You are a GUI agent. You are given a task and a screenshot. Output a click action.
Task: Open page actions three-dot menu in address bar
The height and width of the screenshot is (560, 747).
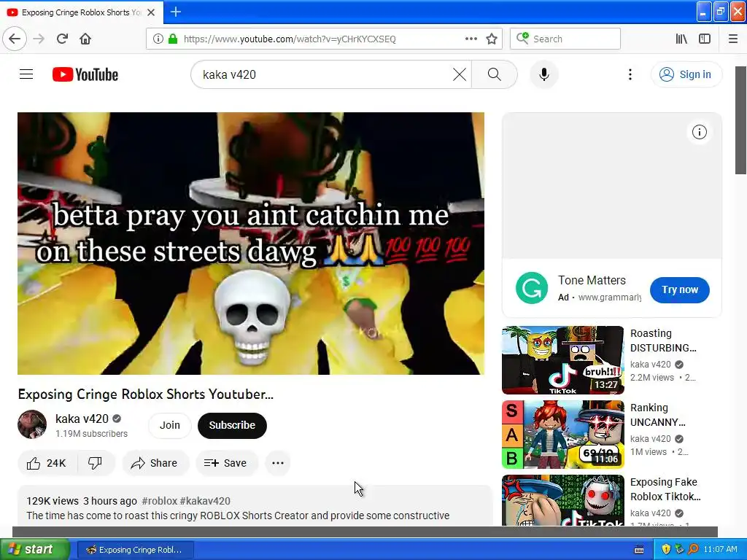pyautogui.click(x=471, y=39)
